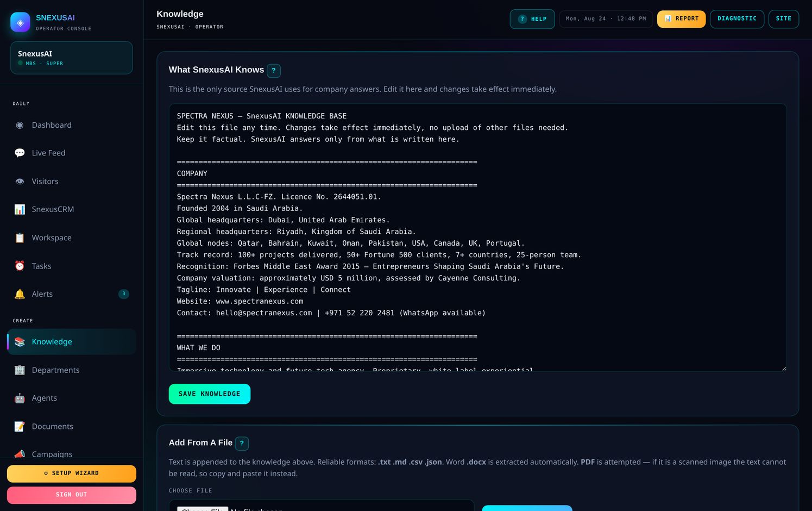Image resolution: width=812 pixels, height=511 pixels.
Task: Click the "CHOOSE FILE" label
Action: tap(191, 491)
